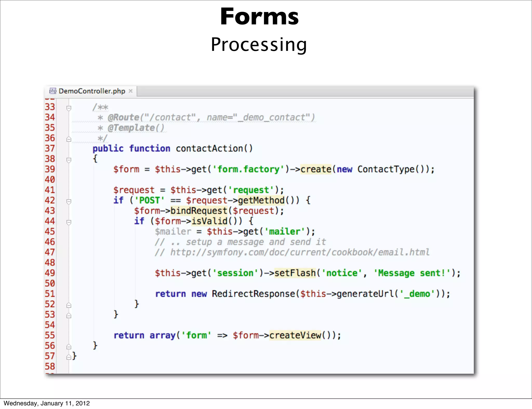Screen dimensions: 532x409
Task: Click the generateUrl method call
Action: tap(365, 294)
